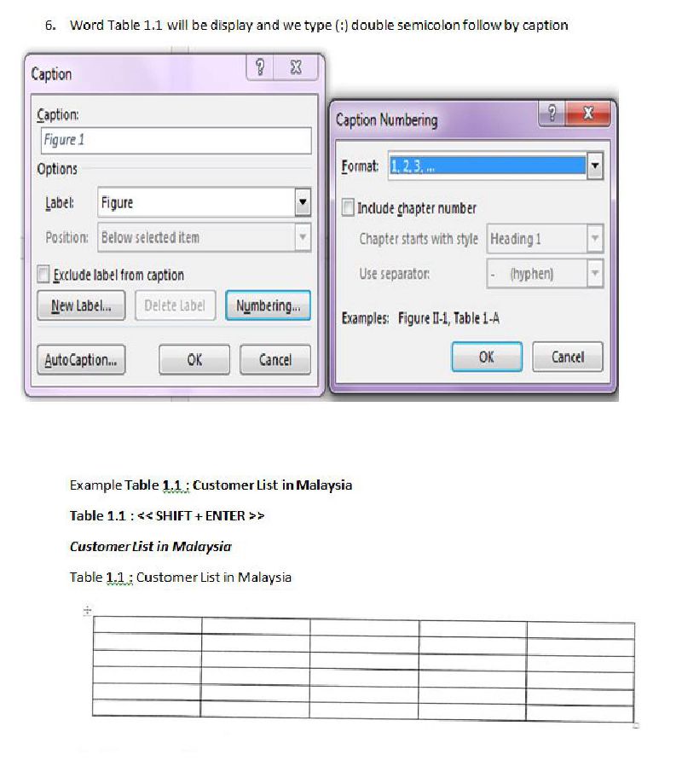Viewport: 682px width, 784px height.
Task: Close the Caption dialog with X
Action: pos(296,69)
